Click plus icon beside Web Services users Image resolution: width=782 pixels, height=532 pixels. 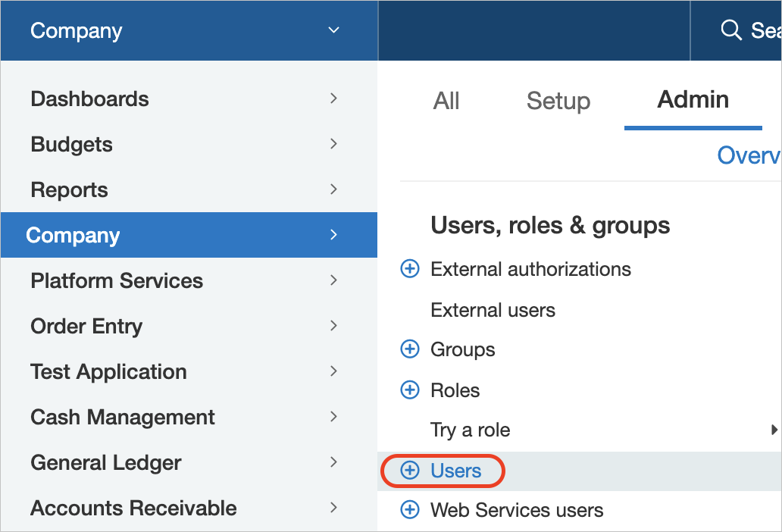pos(410,509)
